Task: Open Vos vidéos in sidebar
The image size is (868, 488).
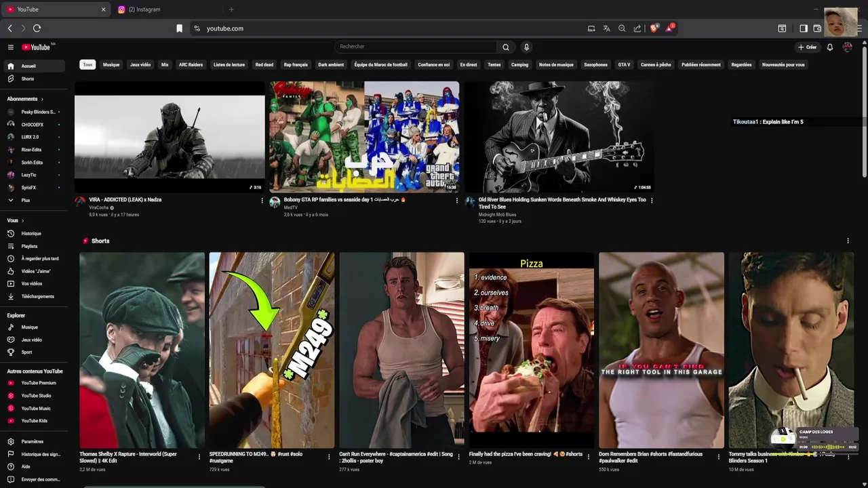Action: pos(36,283)
